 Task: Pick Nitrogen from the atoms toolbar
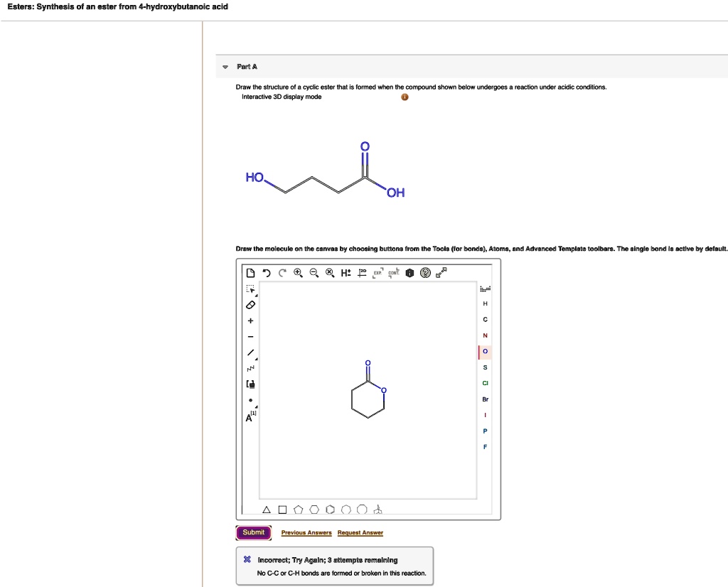coord(485,335)
